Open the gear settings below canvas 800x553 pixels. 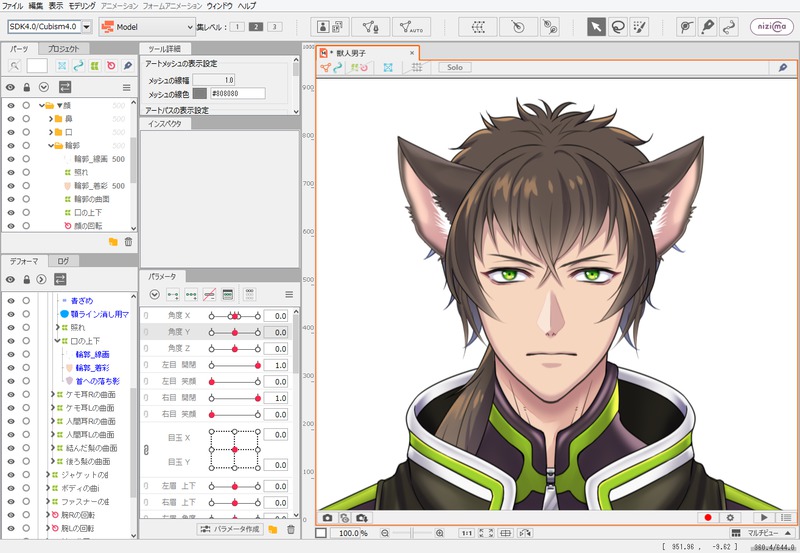pos(730,517)
